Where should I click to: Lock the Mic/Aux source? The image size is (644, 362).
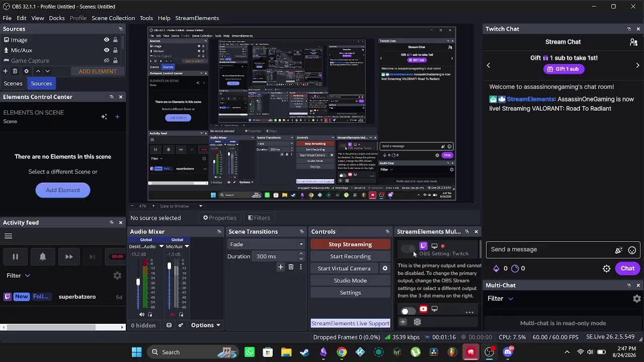[x=115, y=50]
